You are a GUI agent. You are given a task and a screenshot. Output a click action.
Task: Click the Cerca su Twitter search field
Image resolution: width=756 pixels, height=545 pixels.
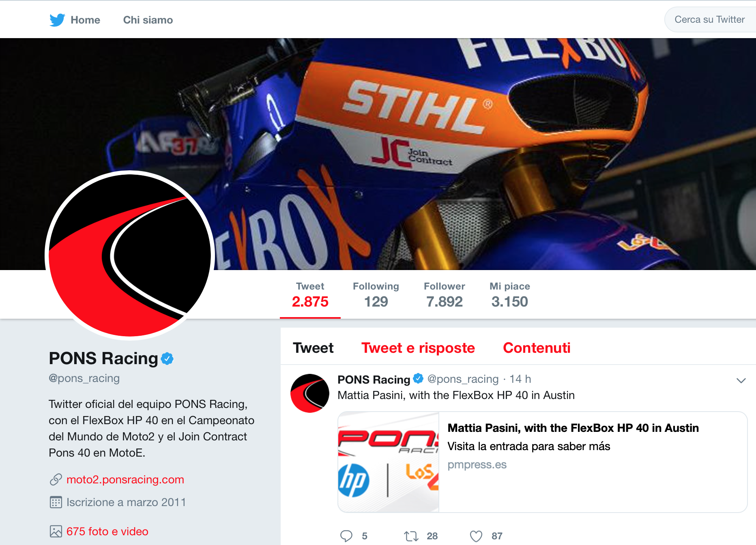pos(709,19)
